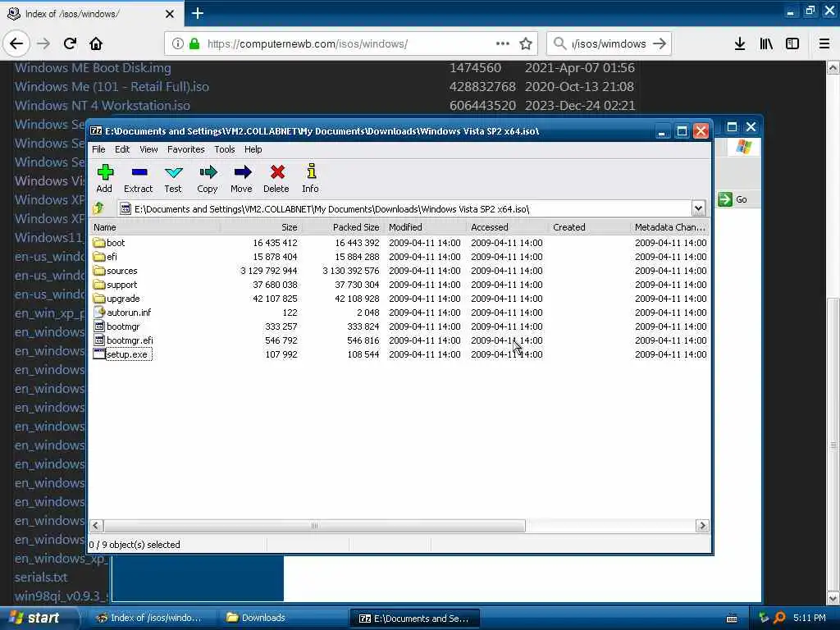Go up one folder level in 7-Zip
Screen dimensions: 840x630
pos(98,208)
